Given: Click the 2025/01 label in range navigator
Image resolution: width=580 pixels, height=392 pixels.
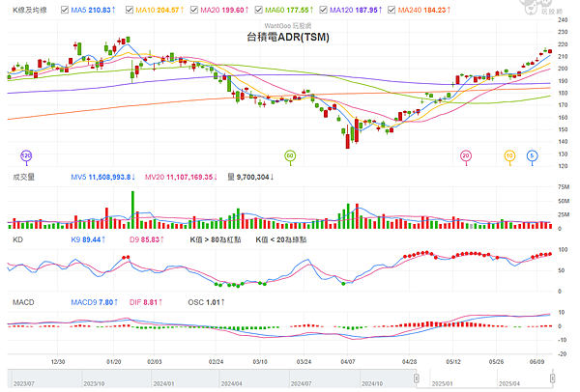Looking at the screenshot, I should (x=443, y=384).
